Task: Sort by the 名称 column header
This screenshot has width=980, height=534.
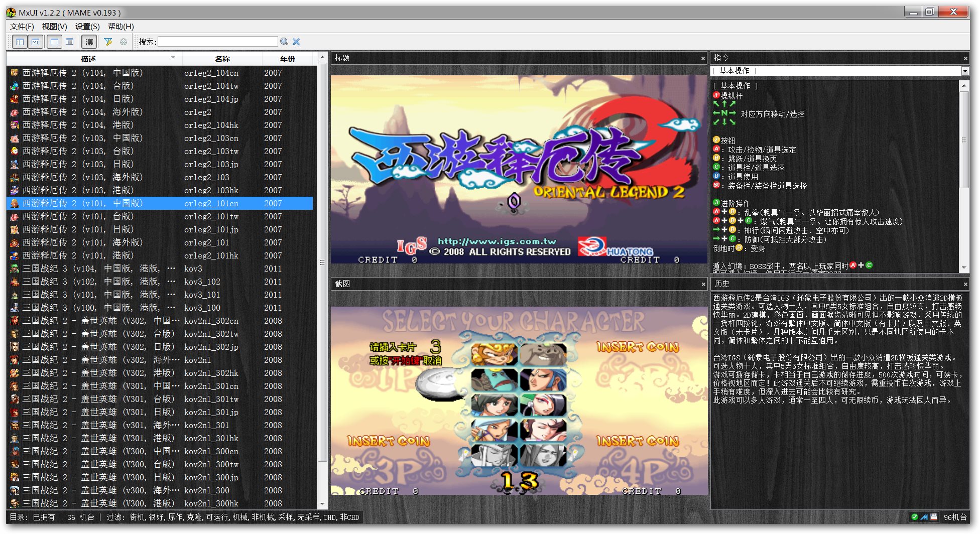Action: pyautogui.click(x=222, y=59)
